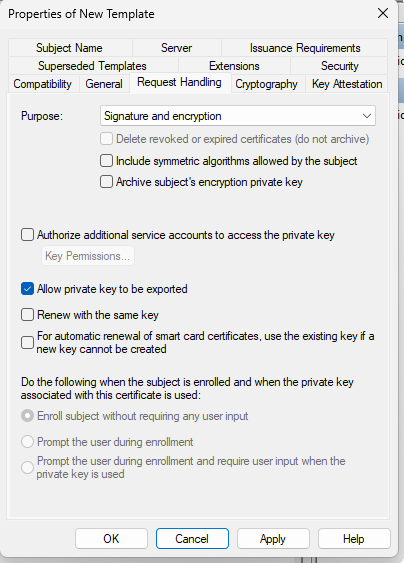Open Help for this dialog

(x=354, y=539)
